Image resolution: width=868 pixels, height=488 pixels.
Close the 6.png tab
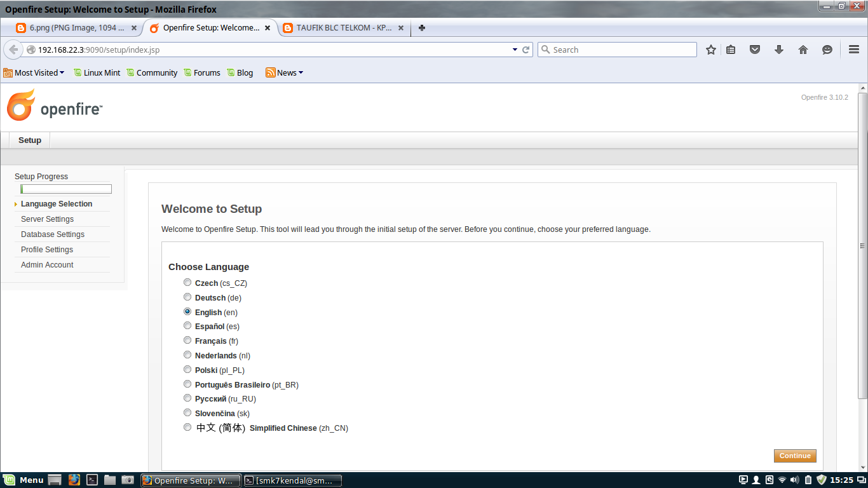134,28
